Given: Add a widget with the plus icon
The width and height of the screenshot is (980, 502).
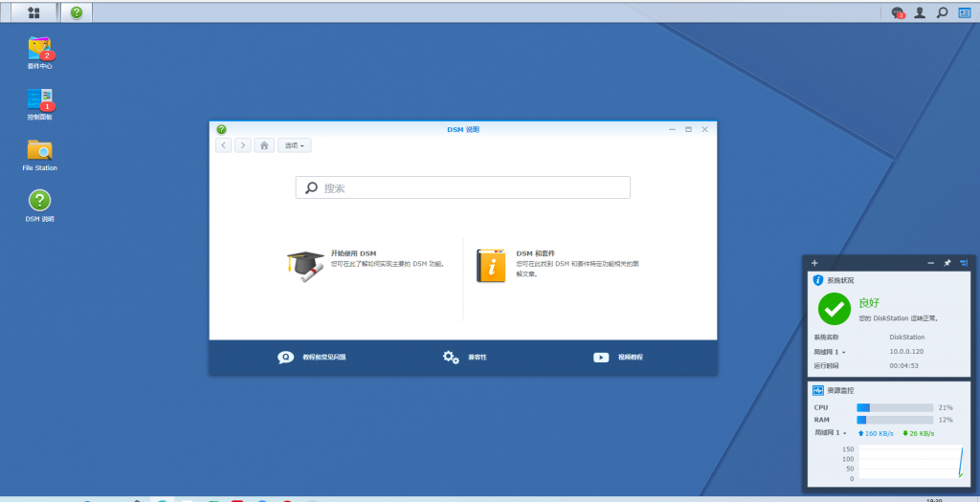Looking at the screenshot, I should coord(814,263).
